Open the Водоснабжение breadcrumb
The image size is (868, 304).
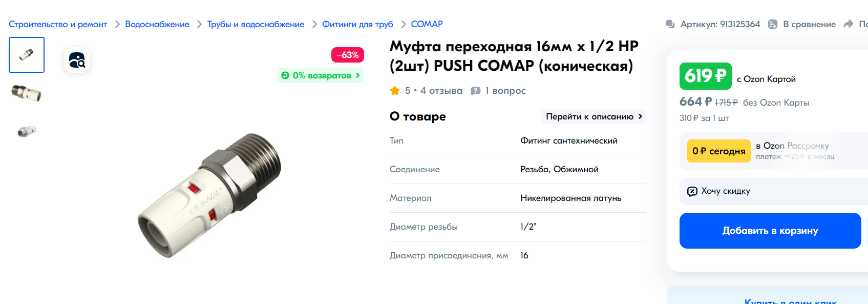[x=157, y=24]
